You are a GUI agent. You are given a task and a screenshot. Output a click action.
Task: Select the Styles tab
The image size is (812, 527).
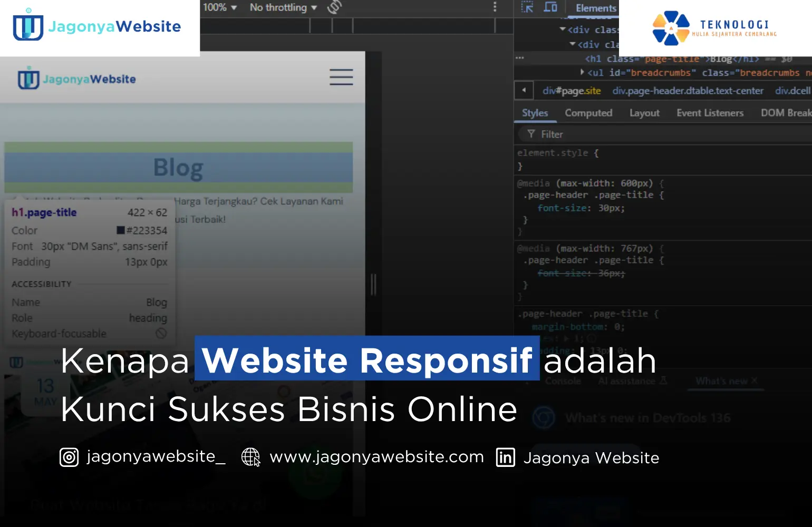(x=535, y=113)
